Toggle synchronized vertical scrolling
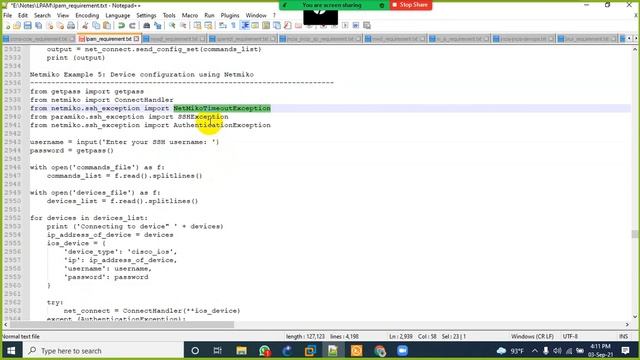The image size is (640, 360). click(x=198, y=26)
